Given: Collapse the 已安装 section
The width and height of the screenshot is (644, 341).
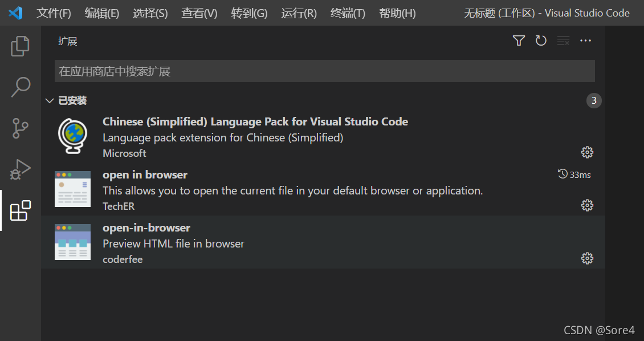Looking at the screenshot, I should [49, 101].
